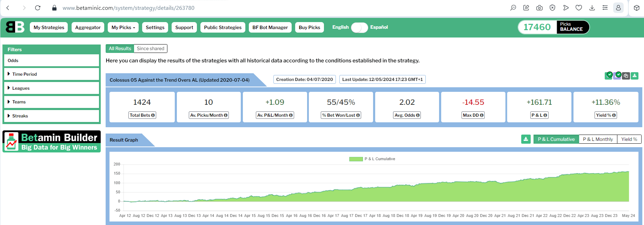Click the user profile icon in the browser
644x225 pixels.
[x=618, y=8]
